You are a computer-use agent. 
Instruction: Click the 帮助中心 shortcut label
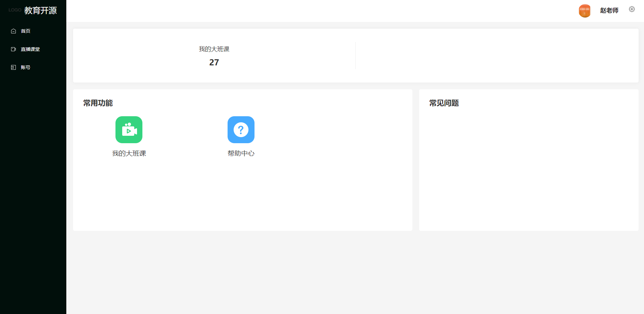pos(241,153)
